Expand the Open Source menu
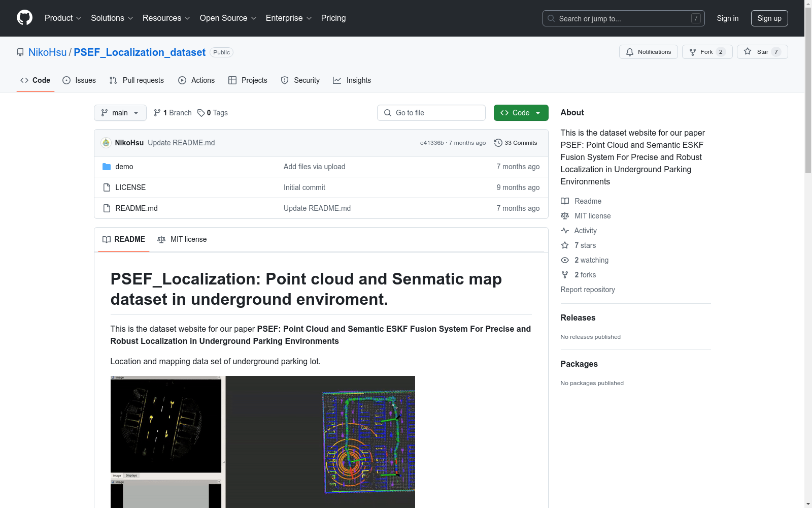The width and height of the screenshot is (812, 508). pyautogui.click(x=228, y=18)
